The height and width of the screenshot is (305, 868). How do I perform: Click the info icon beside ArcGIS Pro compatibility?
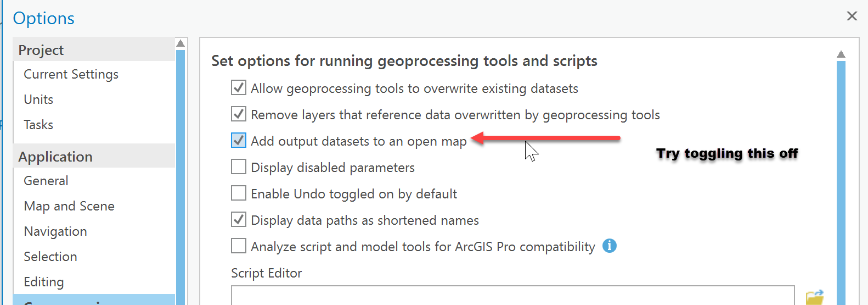click(x=609, y=246)
